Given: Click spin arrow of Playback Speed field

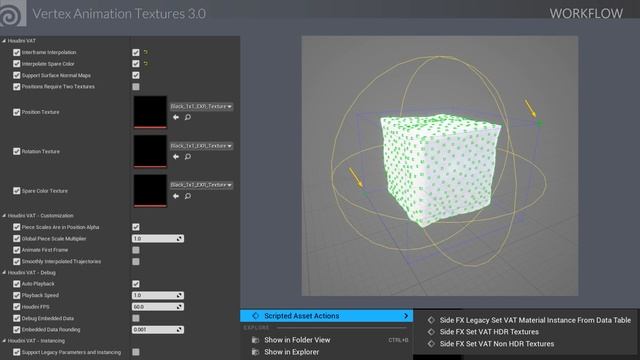Looking at the screenshot, I should [179, 296].
